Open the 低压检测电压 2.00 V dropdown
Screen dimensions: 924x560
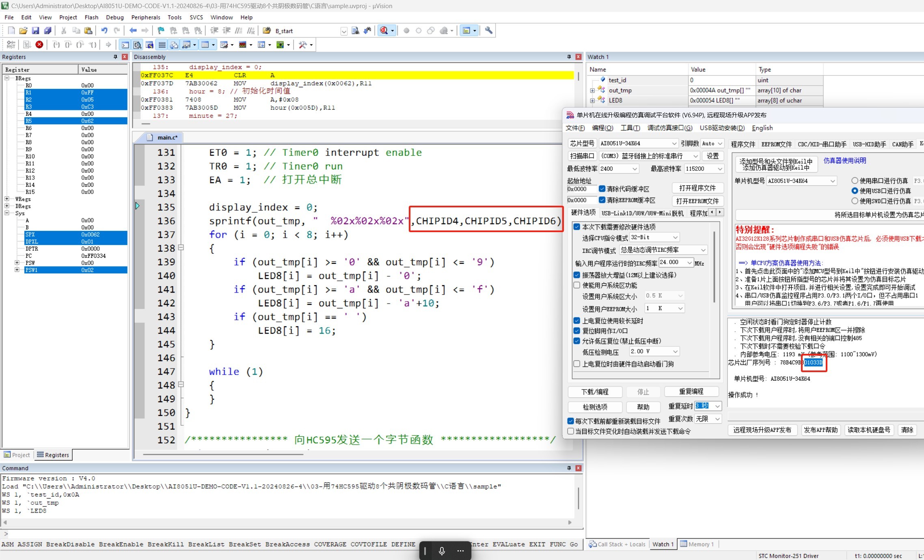pyautogui.click(x=654, y=351)
